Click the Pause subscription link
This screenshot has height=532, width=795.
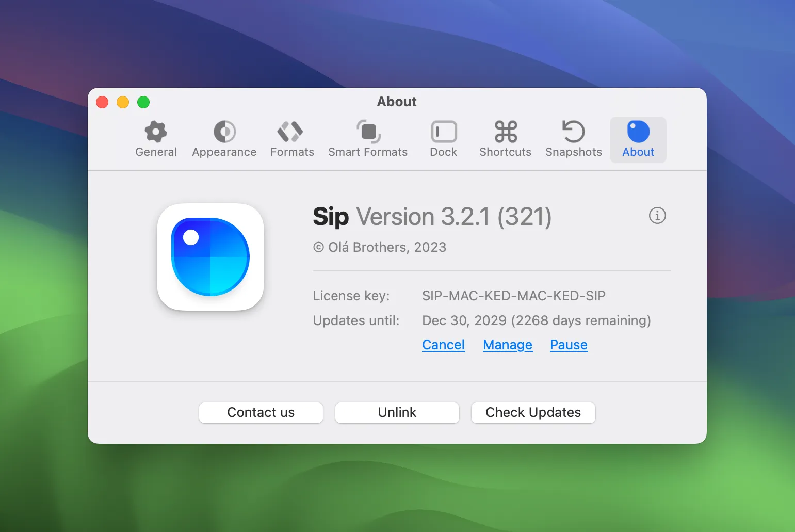569,345
